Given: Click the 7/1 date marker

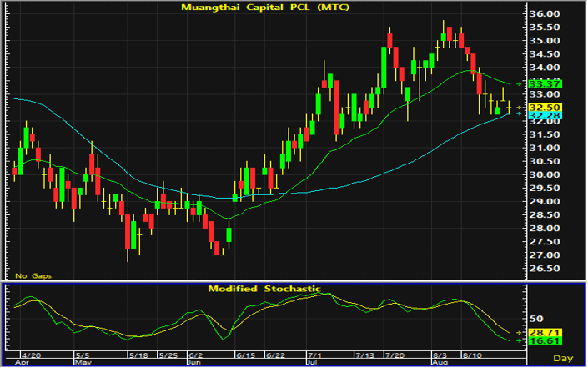Looking at the screenshot, I should pyautogui.click(x=314, y=355).
